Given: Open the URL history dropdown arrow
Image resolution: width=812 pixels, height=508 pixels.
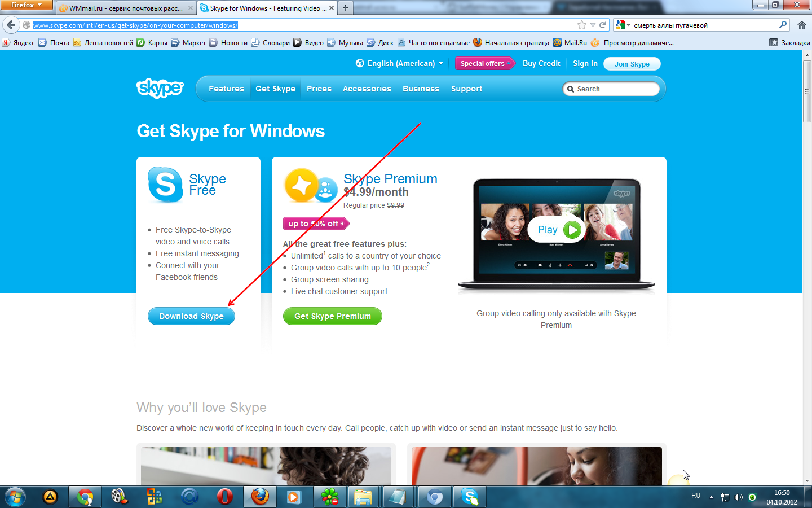Looking at the screenshot, I should 593,25.
